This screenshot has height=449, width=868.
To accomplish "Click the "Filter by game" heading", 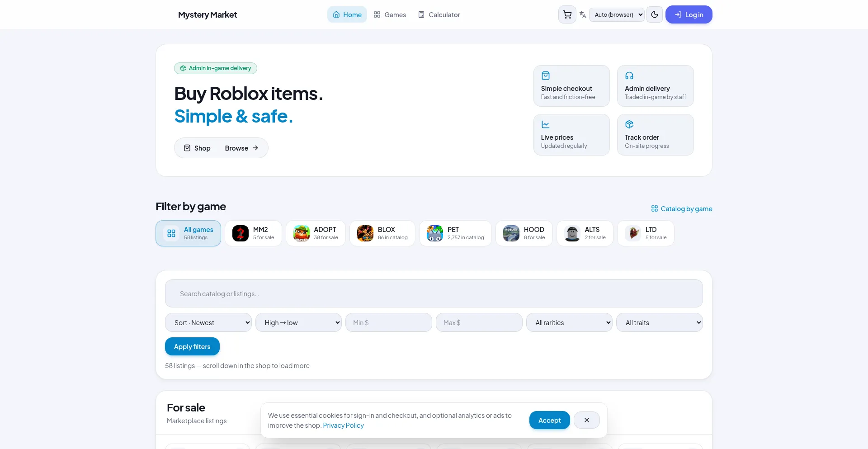I will pos(191,207).
